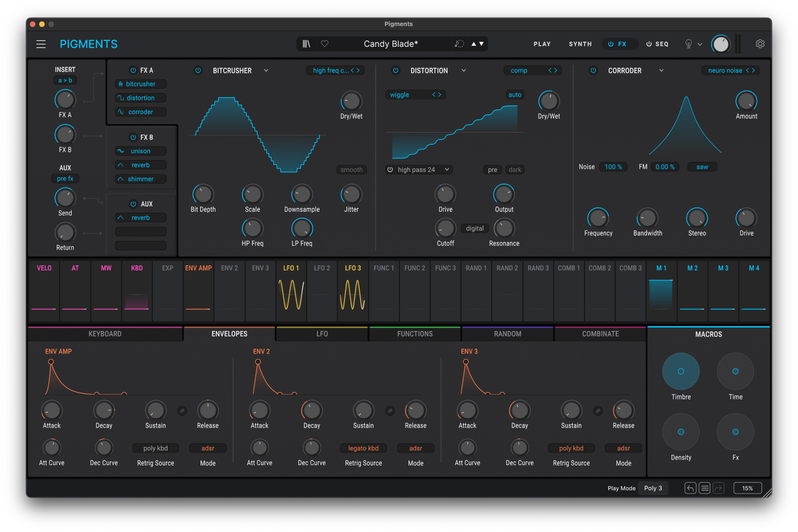
Task: Click the note/MIDI icon beside preset name
Action: point(458,44)
